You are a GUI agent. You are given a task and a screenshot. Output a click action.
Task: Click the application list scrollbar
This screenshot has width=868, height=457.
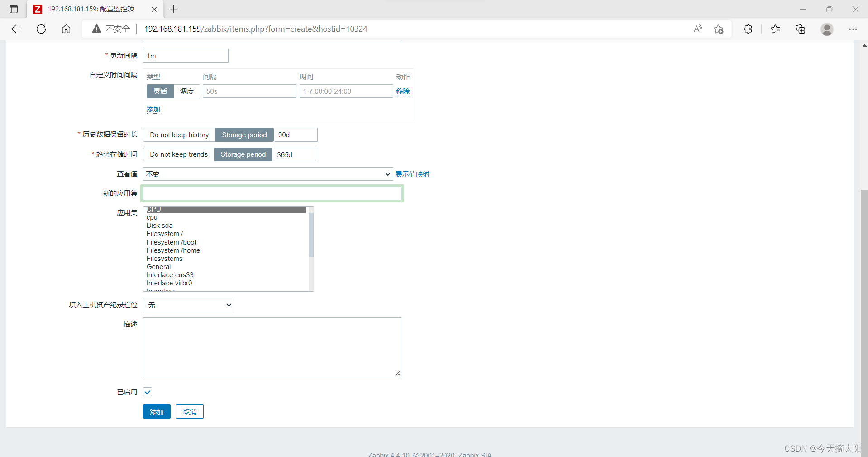(311, 235)
